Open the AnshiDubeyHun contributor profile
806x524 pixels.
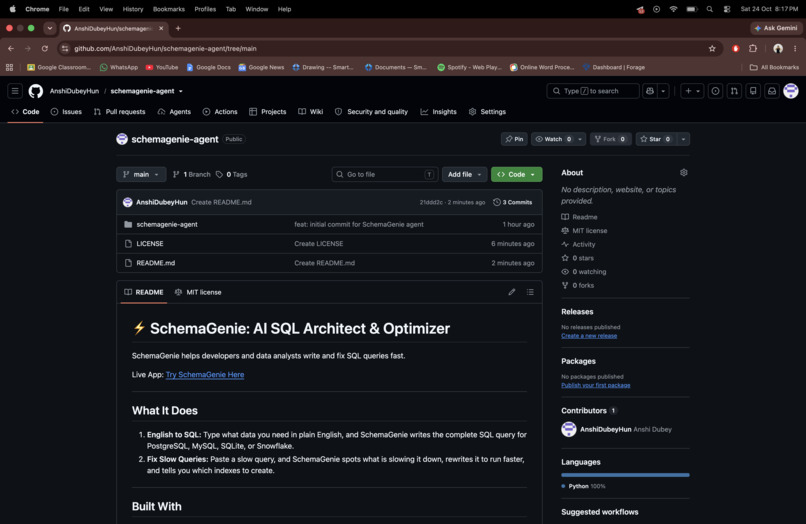[x=606, y=429]
